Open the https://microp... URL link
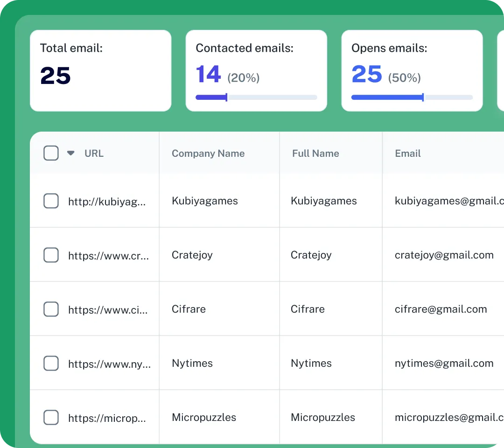Viewport: 504px width, 448px height. [107, 418]
